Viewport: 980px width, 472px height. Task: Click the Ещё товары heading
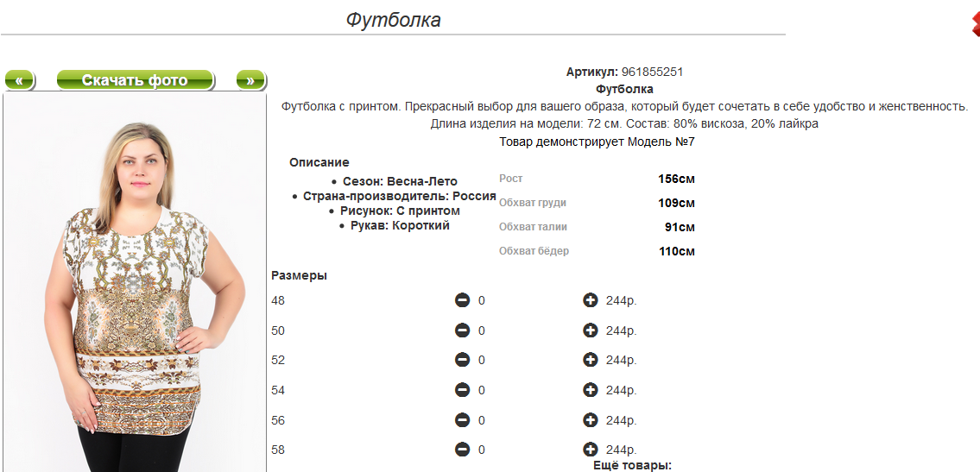tap(632, 466)
